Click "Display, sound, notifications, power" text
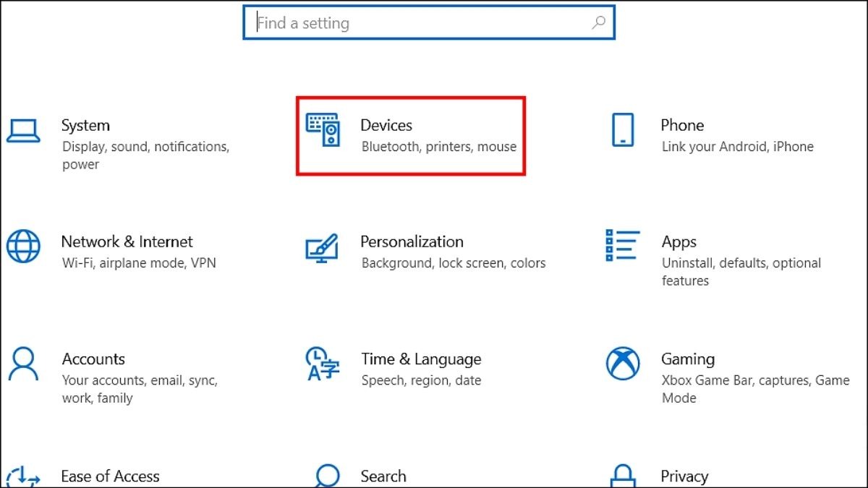 [145, 155]
